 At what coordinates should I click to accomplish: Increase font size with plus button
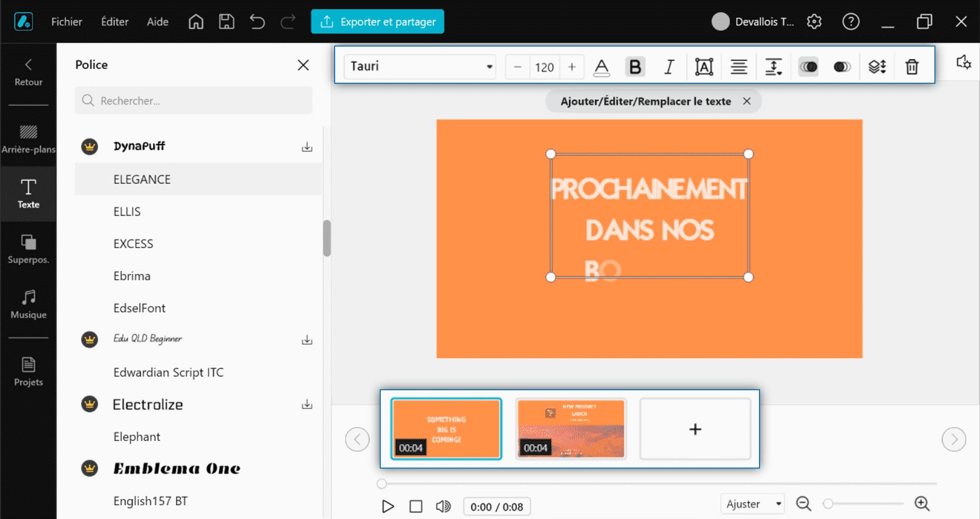(572, 67)
